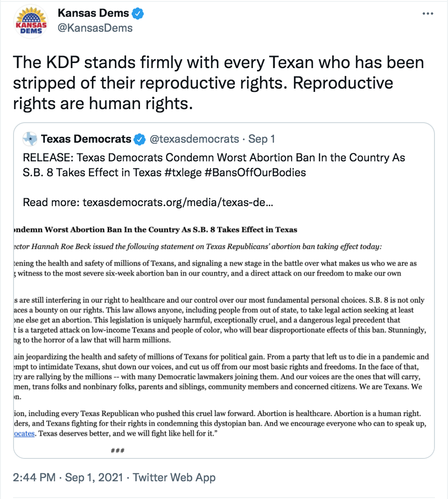
Task: Open the Twitter Web App source link
Action: 174,478
